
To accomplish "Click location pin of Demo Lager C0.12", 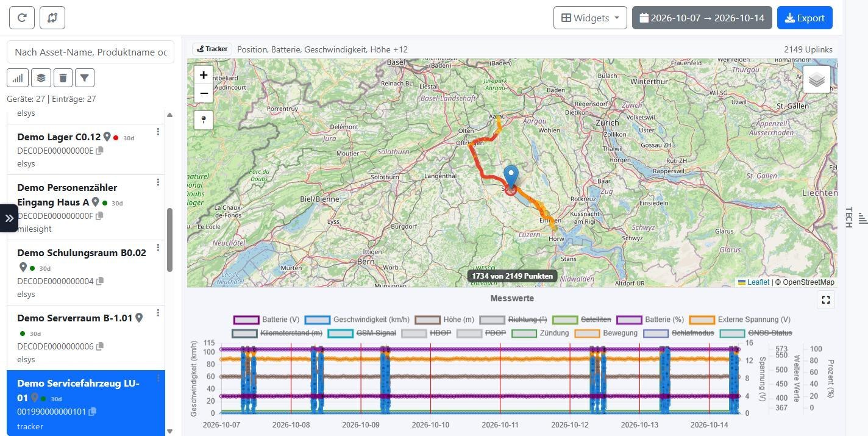I will pos(107,137).
